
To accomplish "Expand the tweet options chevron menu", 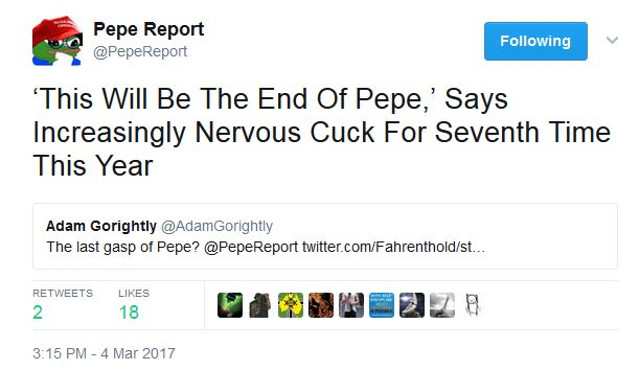I will pos(612,40).
